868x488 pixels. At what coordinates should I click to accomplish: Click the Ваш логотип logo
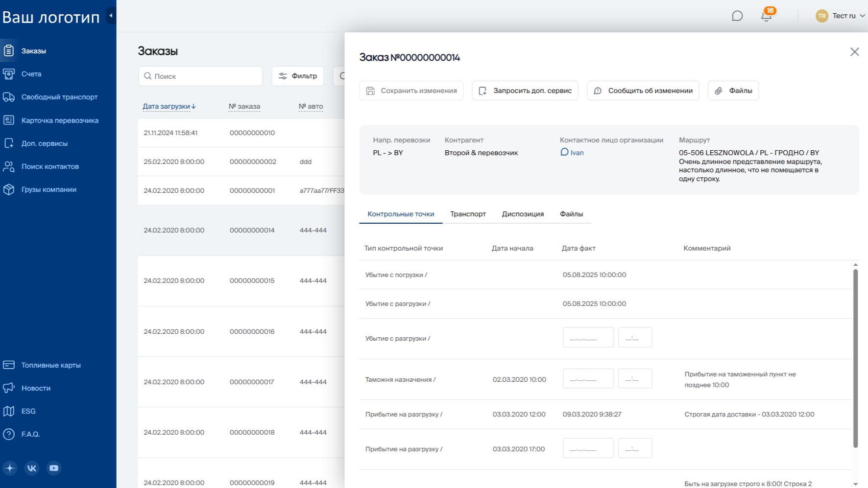pos(51,17)
